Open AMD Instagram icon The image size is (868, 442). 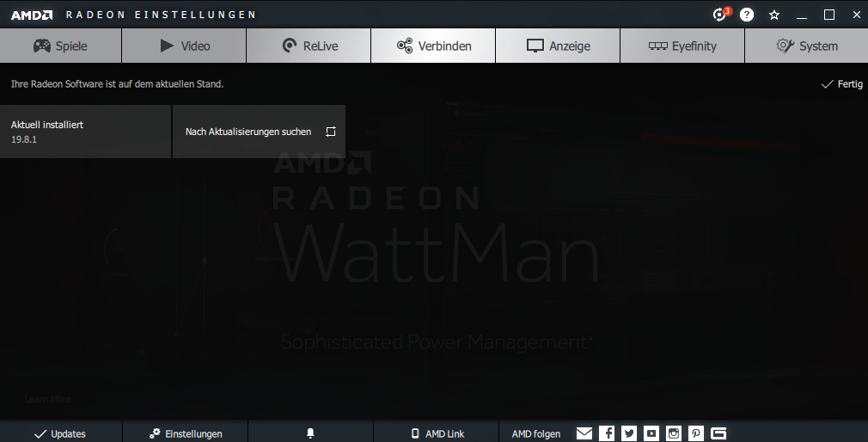pos(674,433)
